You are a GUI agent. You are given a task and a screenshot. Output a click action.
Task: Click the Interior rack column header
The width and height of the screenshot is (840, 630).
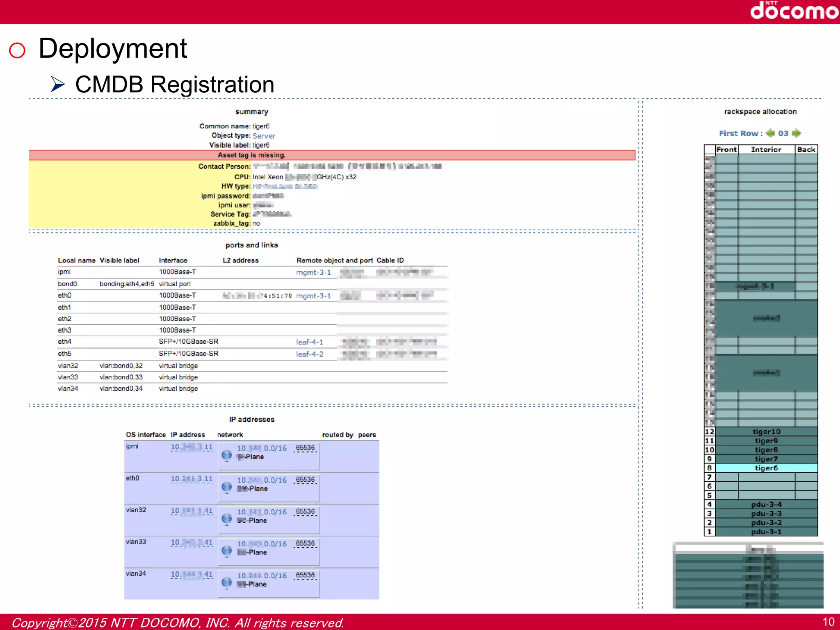click(x=766, y=150)
